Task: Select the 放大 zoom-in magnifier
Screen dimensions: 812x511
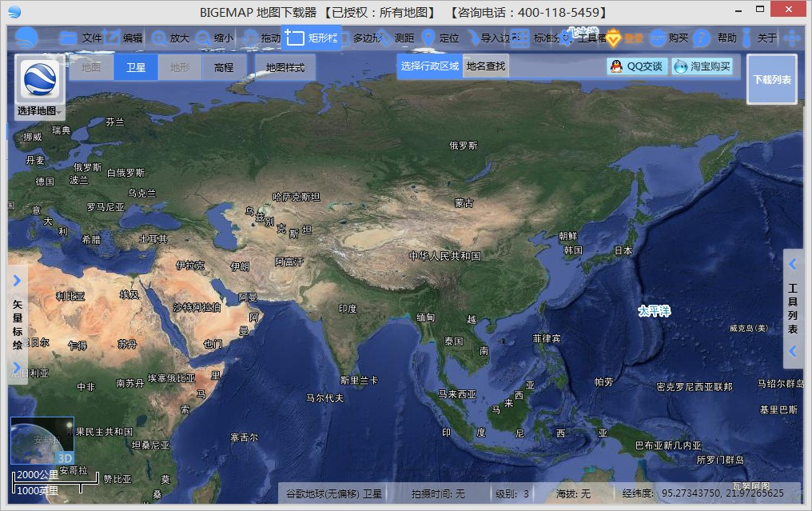Action: click(x=170, y=38)
